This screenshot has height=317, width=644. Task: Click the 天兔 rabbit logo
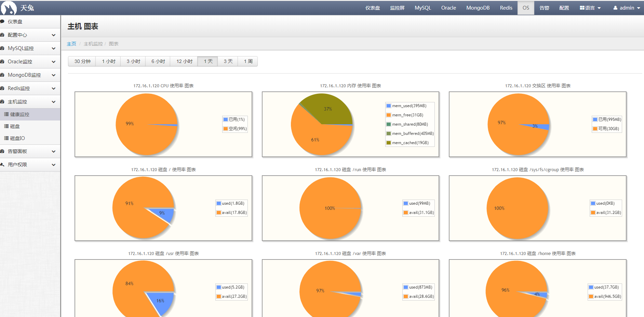[9, 8]
